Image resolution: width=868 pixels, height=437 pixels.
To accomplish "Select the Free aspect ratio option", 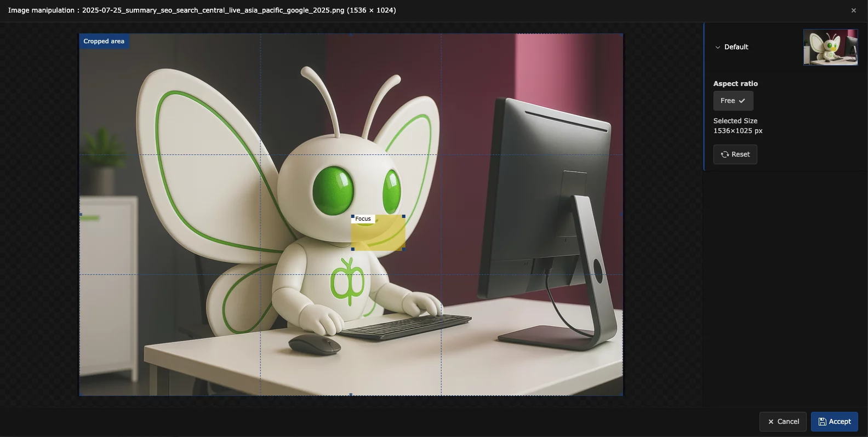I will (733, 101).
